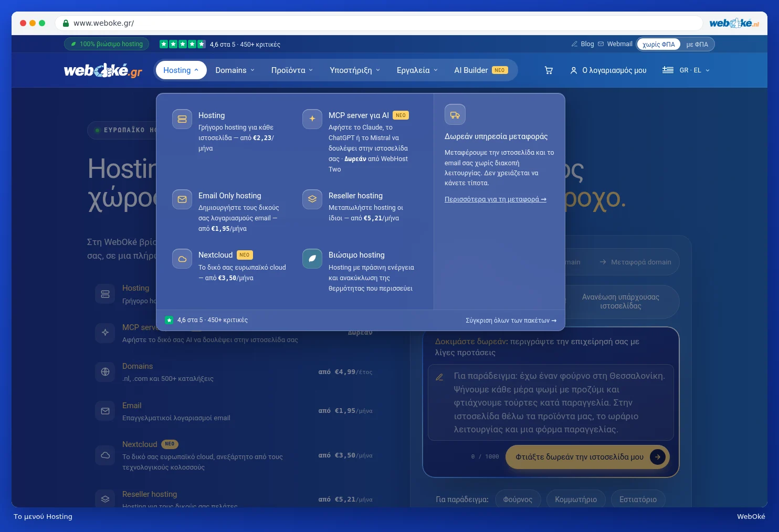779x532 pixels.
Task: Open the shopping cart icon
Action: coord(549,70)
